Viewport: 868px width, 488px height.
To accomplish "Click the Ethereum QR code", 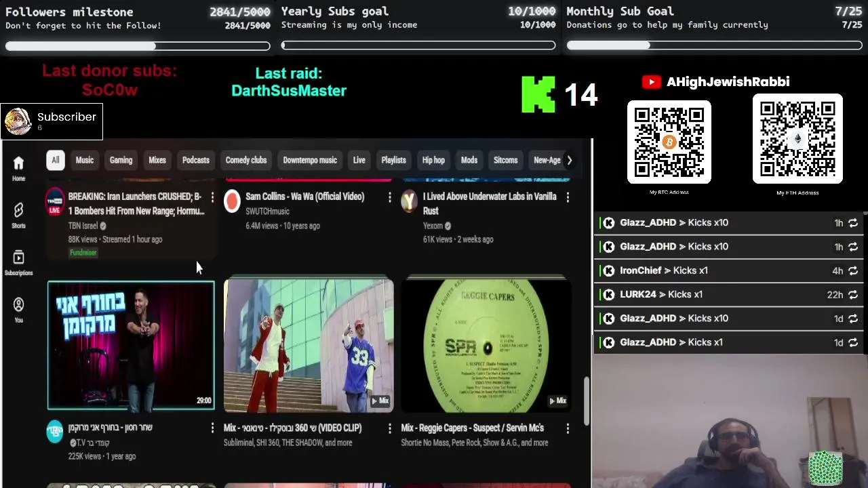I will coord(797,139).
